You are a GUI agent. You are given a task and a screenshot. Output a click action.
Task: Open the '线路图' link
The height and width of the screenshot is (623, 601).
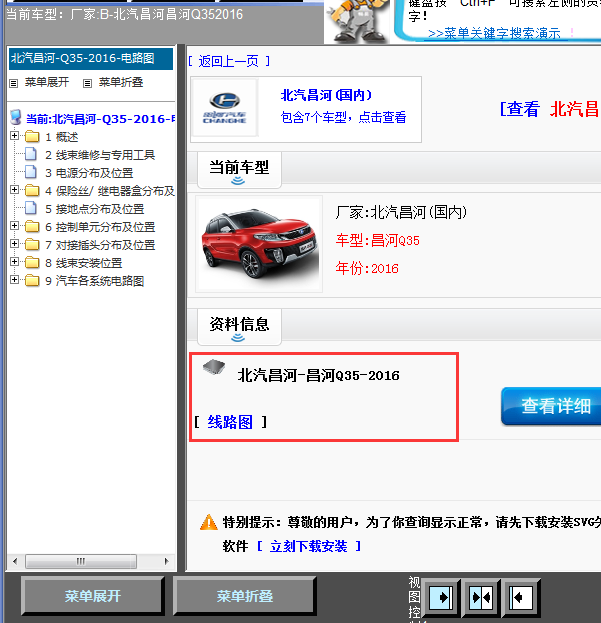coord(230,422)
